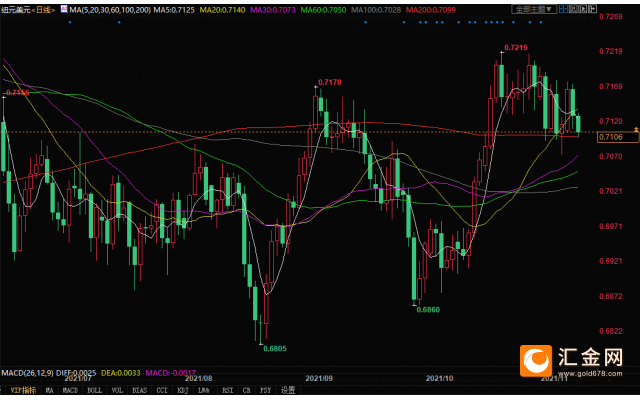Open the PSY indicator tab
The image size is (640, 400).
click(265, 390)
